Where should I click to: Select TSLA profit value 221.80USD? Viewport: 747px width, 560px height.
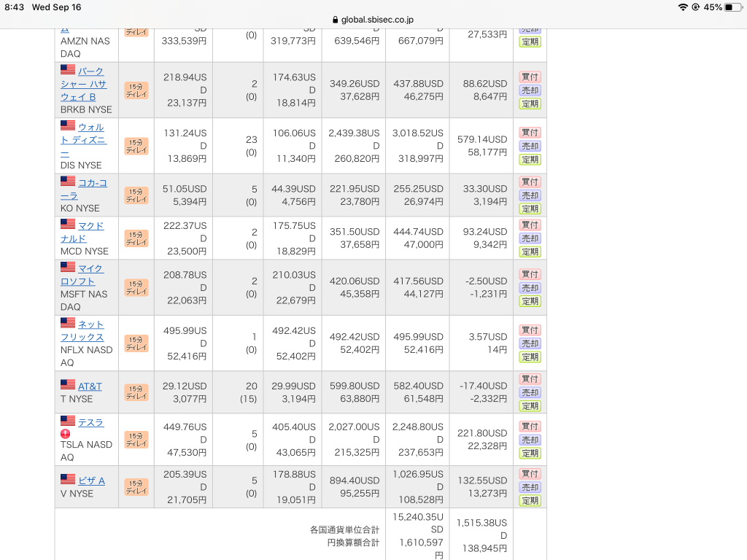482,433
